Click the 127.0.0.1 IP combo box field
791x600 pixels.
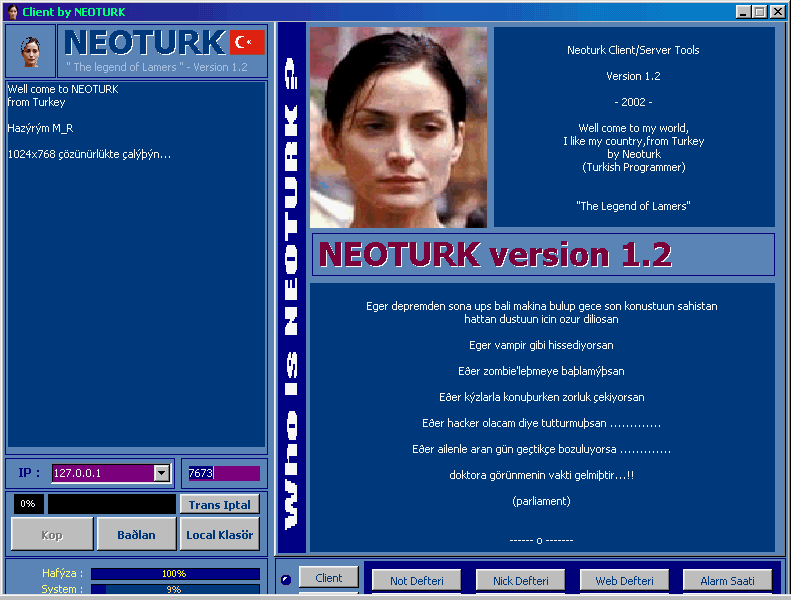tap(102, 473)
